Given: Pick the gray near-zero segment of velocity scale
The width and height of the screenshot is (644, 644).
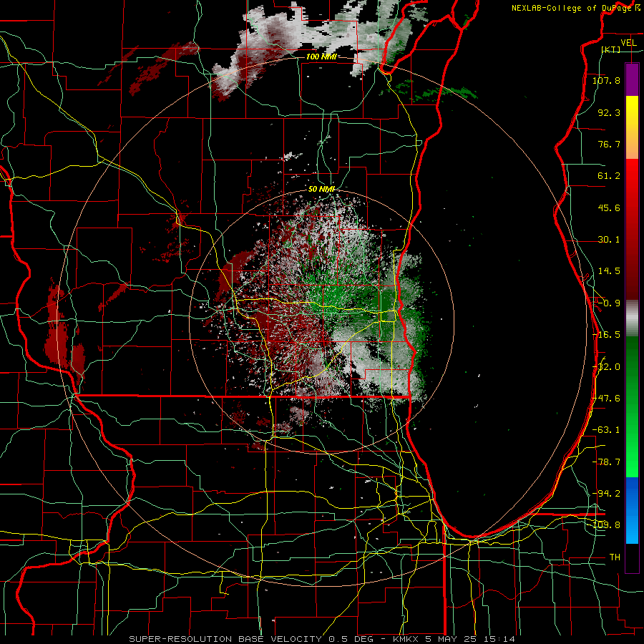Looking at the screenshot, I should [632, 318].
